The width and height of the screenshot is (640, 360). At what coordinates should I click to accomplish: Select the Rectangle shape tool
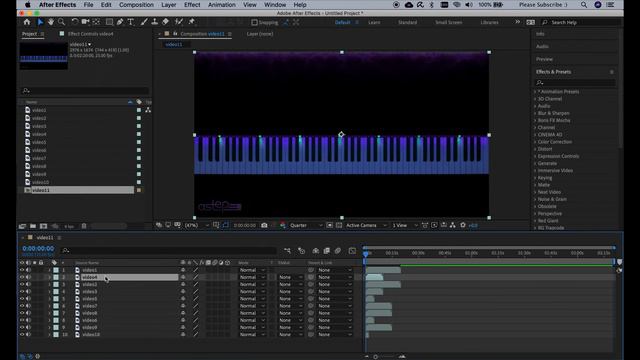point(109,22)
